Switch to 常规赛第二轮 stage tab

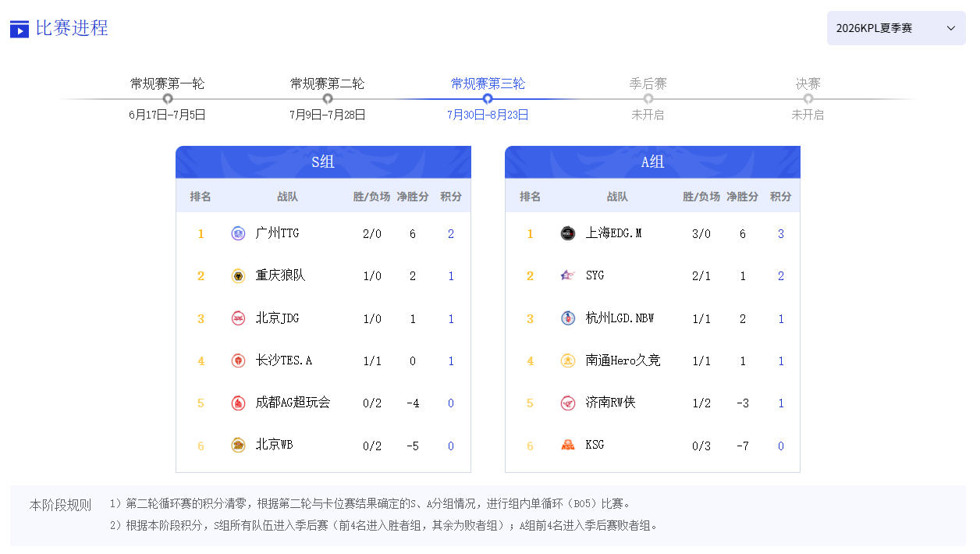click(x=328, y=83)
